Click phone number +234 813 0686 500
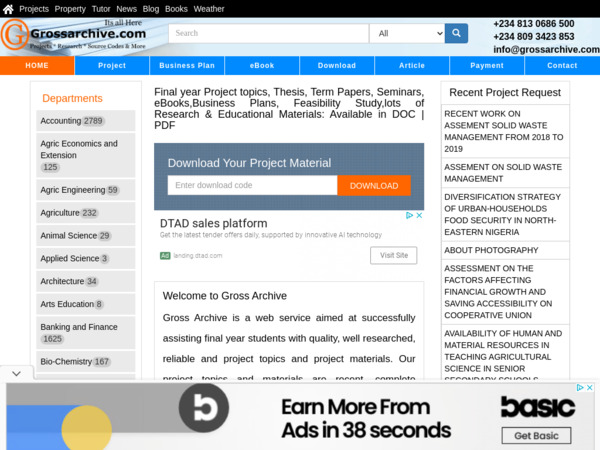This screenshot has height=450, width=600. [x=534, y=24]
